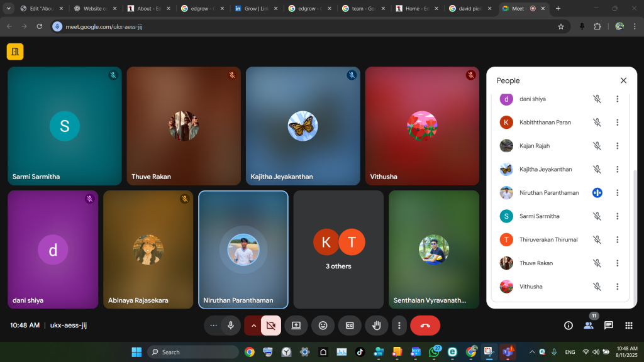Raise hand using the hand icon
Screen dimensions: 644x362
(x=377, y=326)
